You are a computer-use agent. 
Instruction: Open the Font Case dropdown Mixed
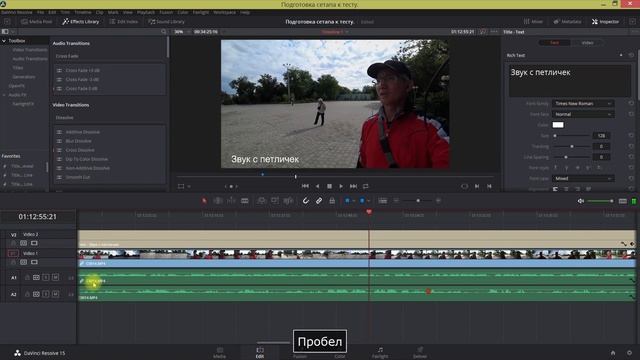coord(583,178)
